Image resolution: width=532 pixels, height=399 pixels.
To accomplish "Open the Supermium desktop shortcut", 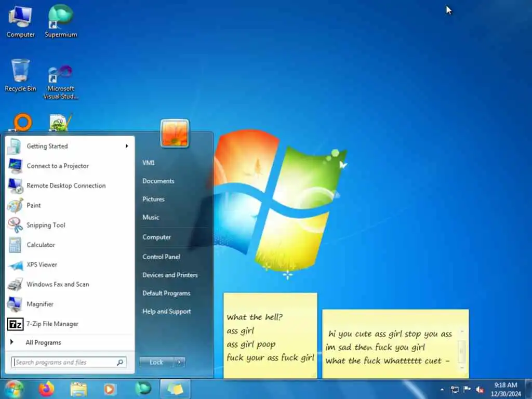I will tap(61, 21).
